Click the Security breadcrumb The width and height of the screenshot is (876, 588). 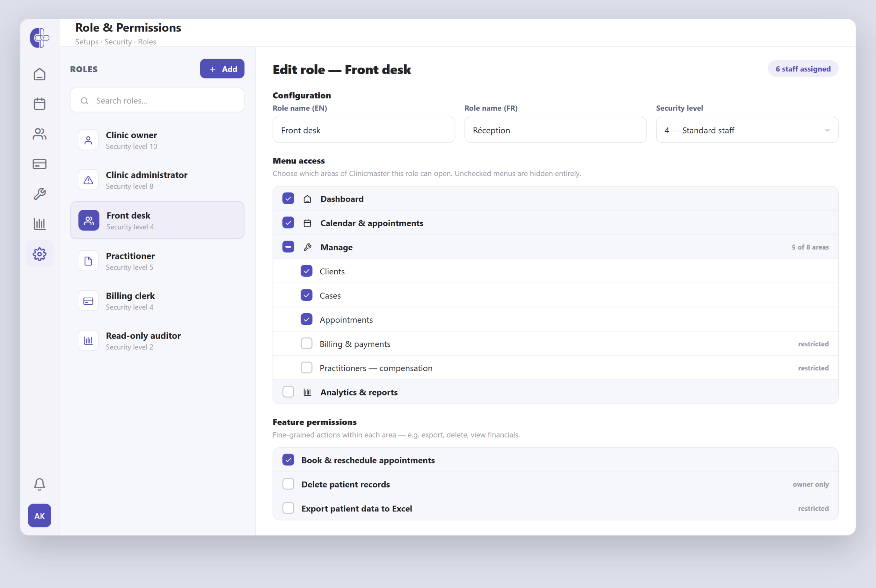coord(118,42)
